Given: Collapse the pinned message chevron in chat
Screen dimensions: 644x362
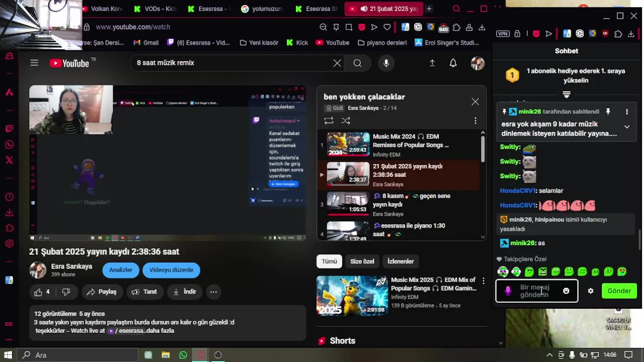Looking at the screenshot, I should coord(627,127).
